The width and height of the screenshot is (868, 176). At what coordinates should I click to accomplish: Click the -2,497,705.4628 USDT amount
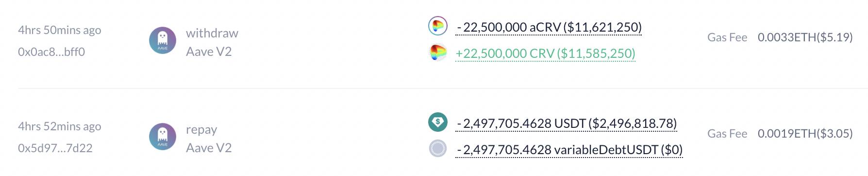[567, 123]
